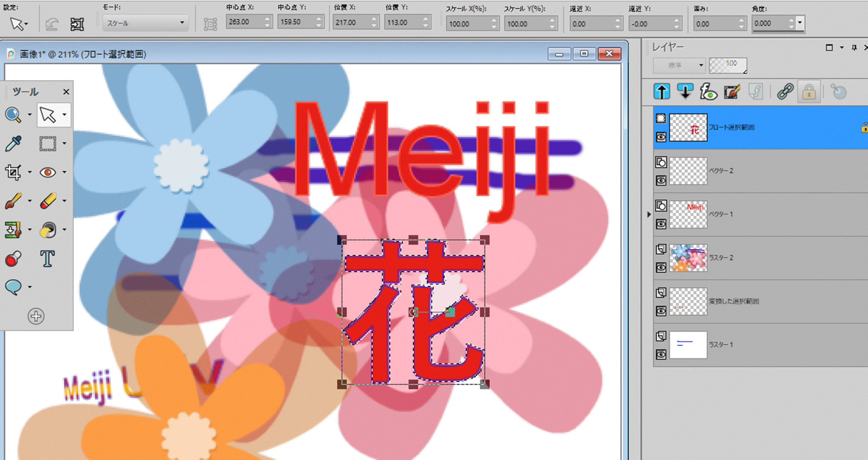Image resolution: width=868 pixels, height=460 pixels.
Task: Click the edit selection brush icon in Layers
Action: point(732,92)
